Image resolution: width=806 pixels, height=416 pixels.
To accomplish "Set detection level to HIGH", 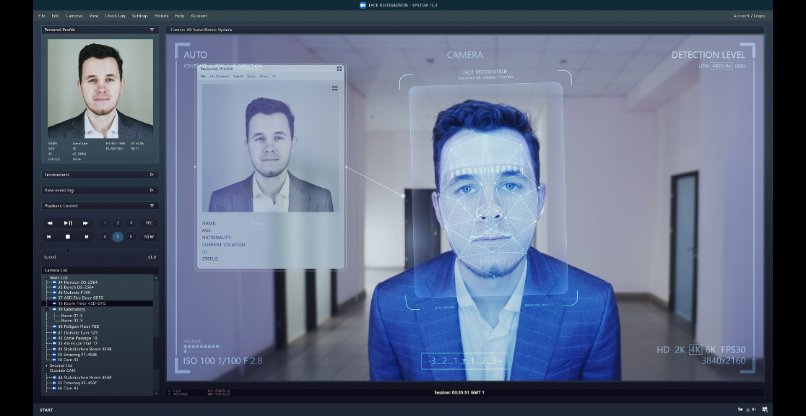I will [741, 66].
